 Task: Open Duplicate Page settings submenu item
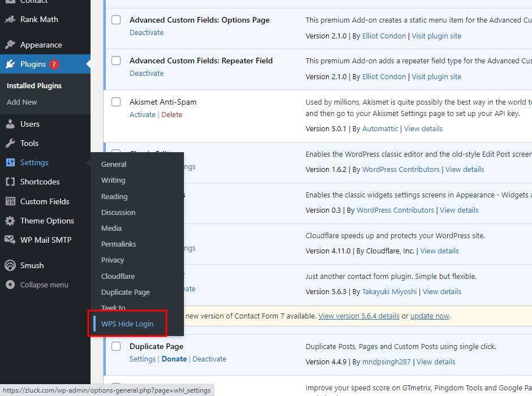126,292
